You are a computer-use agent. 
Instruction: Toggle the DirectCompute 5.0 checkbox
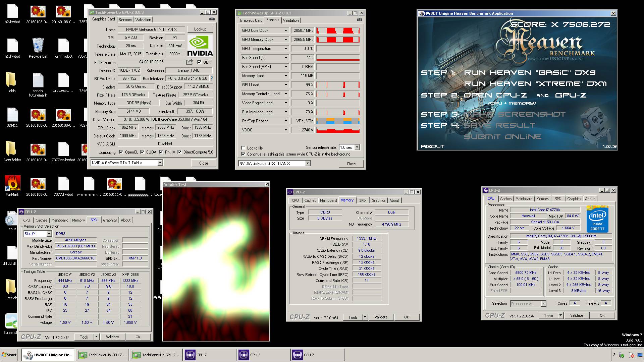[179, 152]
